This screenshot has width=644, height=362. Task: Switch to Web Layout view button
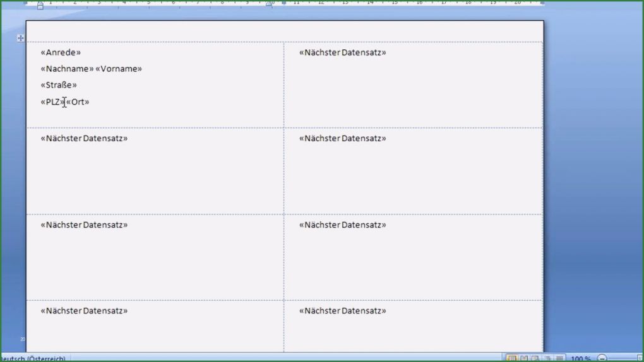(535, 359)
